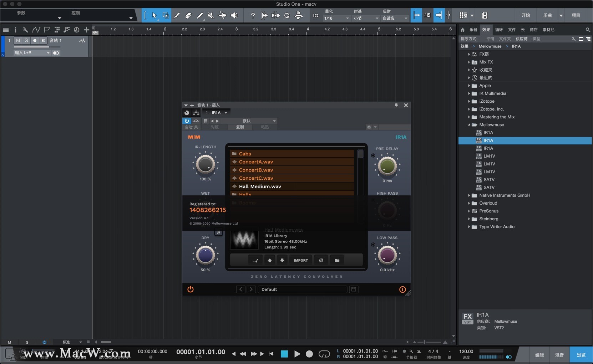Click 项目 project button
Image resolution: width=593 pixels, height=364 pixels.
[x=576, y=15]
